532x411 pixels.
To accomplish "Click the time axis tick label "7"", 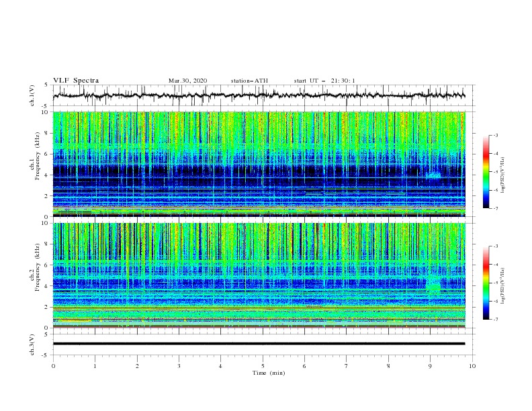I will pyautogui.click(x=347, y=366).
